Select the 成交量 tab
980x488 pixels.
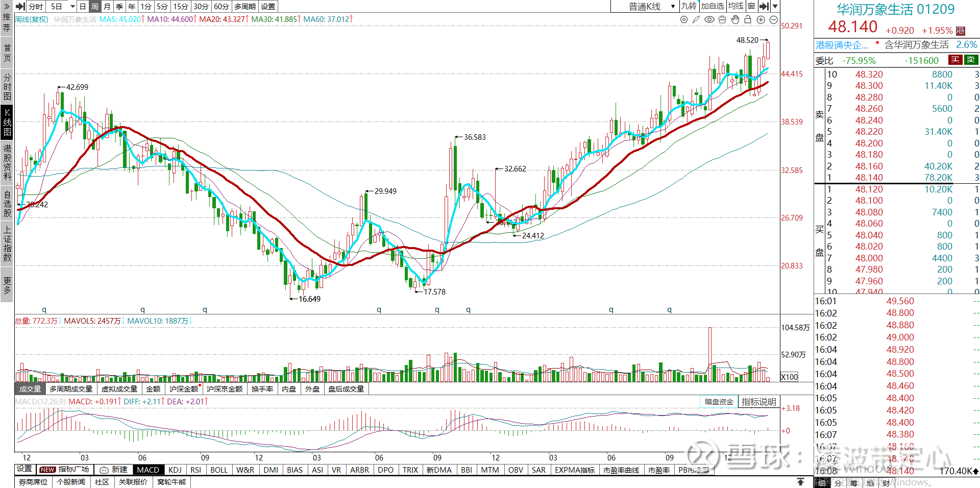30,389
